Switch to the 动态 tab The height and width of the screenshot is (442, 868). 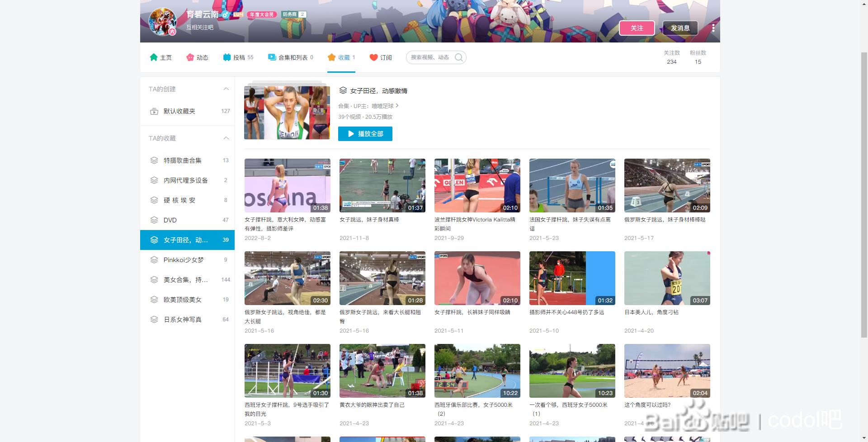pos(197,57)
